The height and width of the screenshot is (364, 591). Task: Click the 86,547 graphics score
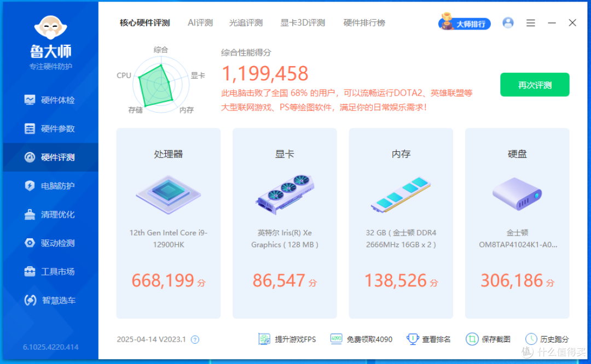pos(279,280)
